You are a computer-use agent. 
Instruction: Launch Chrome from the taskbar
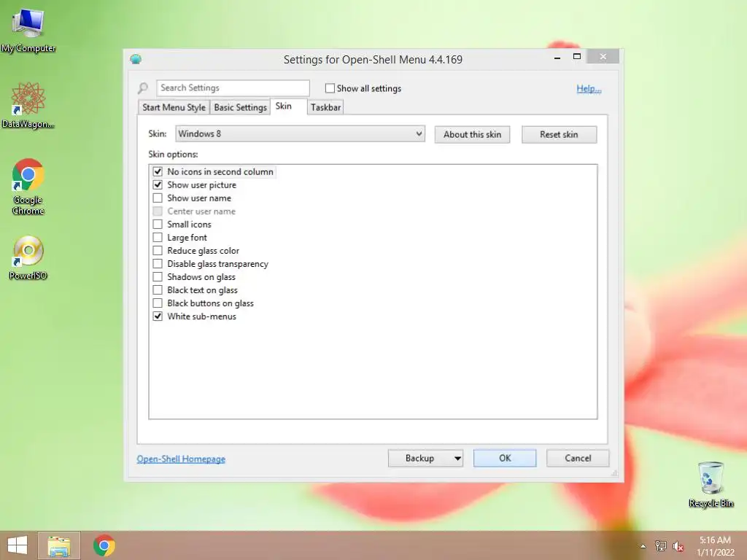coord(104,545)
